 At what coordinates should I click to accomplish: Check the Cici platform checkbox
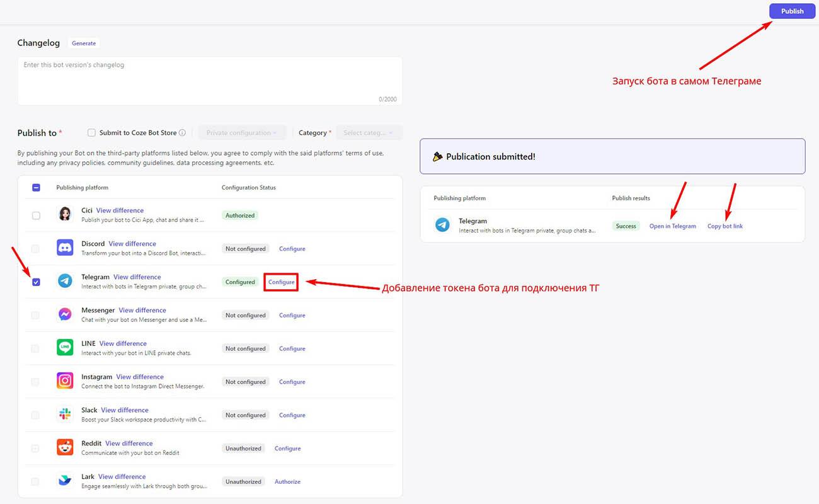point(36,215)
